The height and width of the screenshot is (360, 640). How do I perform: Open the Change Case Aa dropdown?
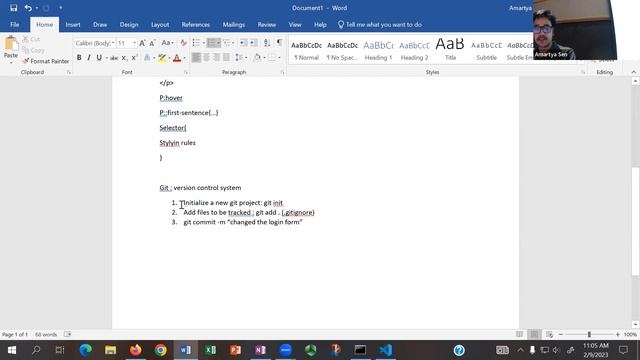pos(167,43)
